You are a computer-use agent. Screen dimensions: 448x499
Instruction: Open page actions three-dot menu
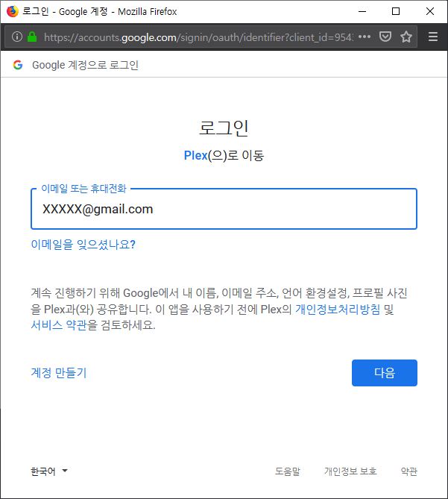365,37
